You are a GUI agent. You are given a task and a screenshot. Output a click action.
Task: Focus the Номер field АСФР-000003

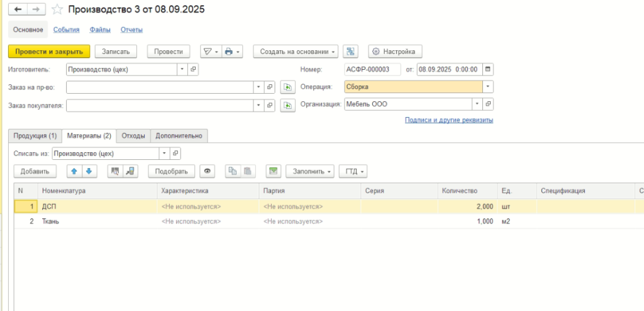[x=372, y=69]
